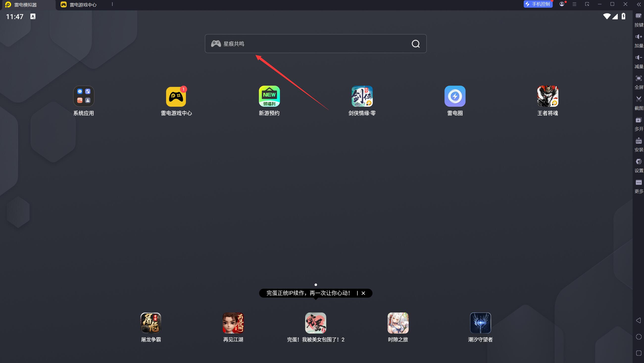Open 设置 settings in sidebar
The height and width of the screenshot is (363, 644).
pyautogui.click(x=639, y=165)
